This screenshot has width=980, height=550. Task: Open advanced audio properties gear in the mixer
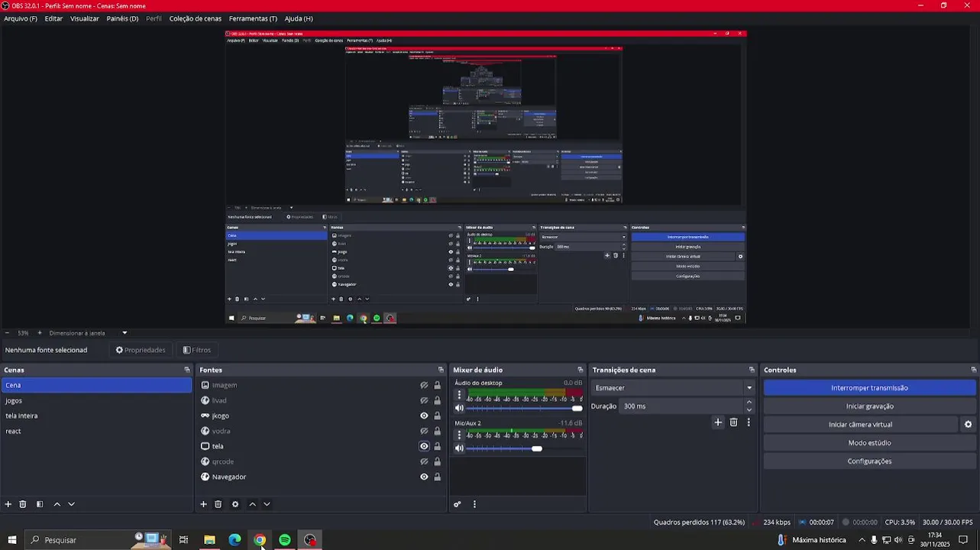point(457,504)
